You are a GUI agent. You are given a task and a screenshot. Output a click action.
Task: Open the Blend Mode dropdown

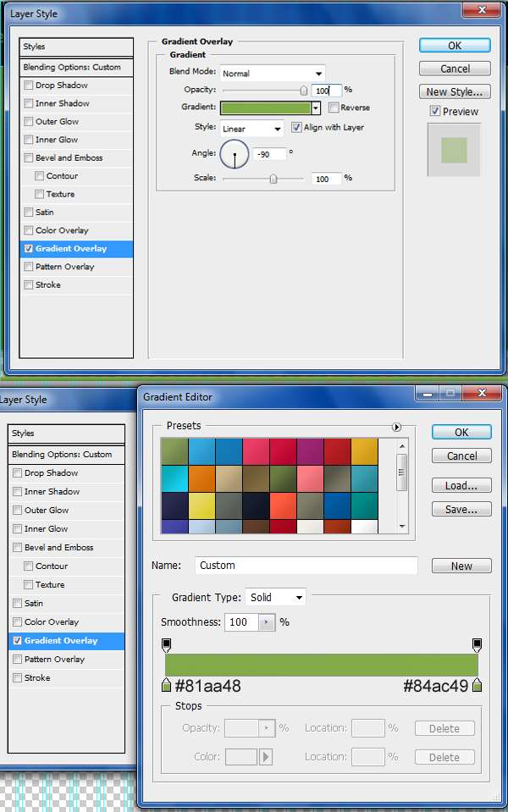coord(272,74)
